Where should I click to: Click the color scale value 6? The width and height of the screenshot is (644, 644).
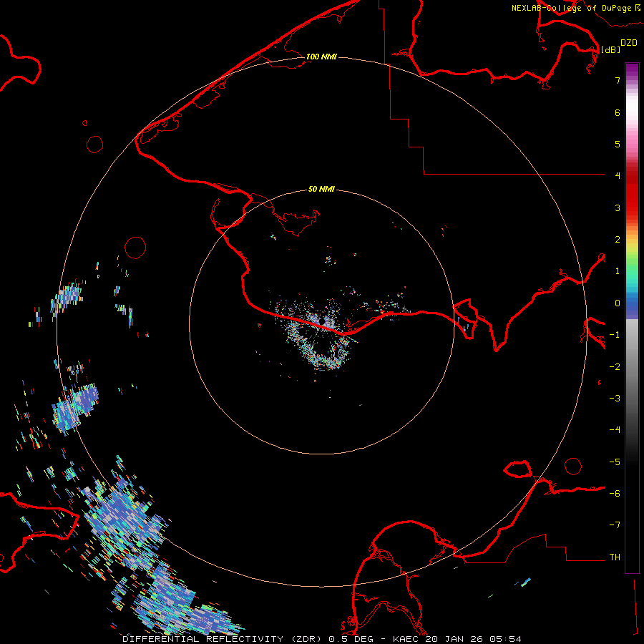pyautogui.click(x=618, y=112)
